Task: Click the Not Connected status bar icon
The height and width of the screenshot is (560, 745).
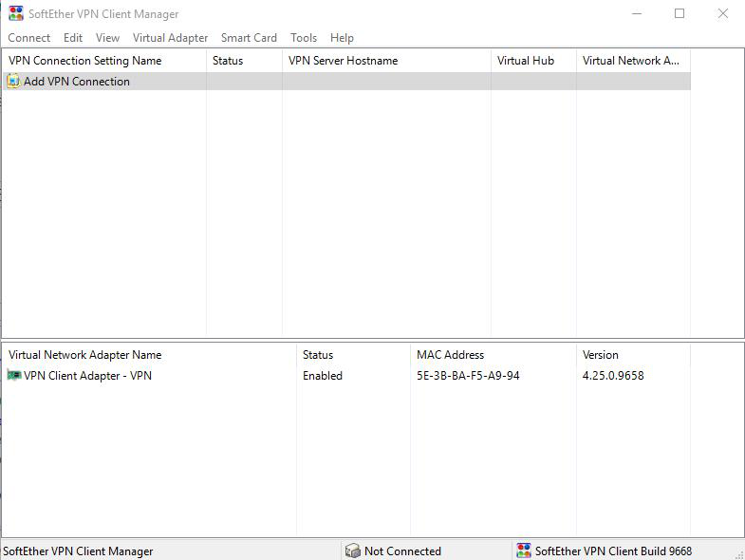Action: click(x=352, y=551)
